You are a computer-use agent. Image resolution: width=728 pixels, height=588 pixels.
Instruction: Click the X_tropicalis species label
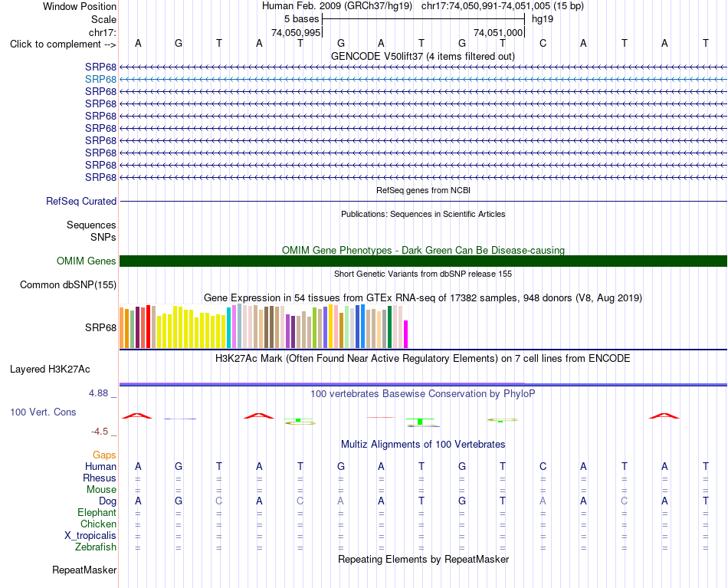pyautogui.click(x=90, y=536)
